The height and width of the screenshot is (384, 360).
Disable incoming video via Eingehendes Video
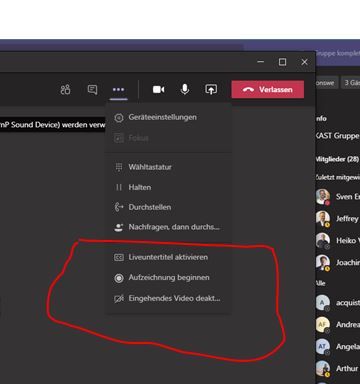click(x=168, y=298)
